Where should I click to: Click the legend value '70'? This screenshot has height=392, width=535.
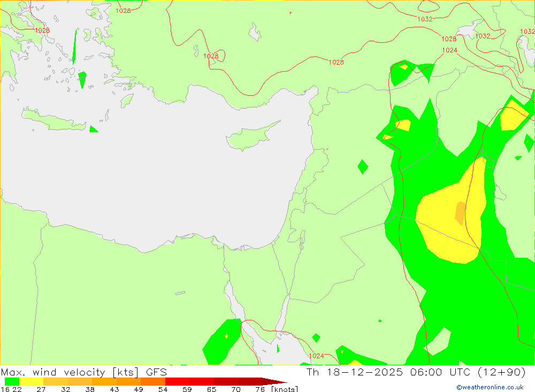click(236, 389)
